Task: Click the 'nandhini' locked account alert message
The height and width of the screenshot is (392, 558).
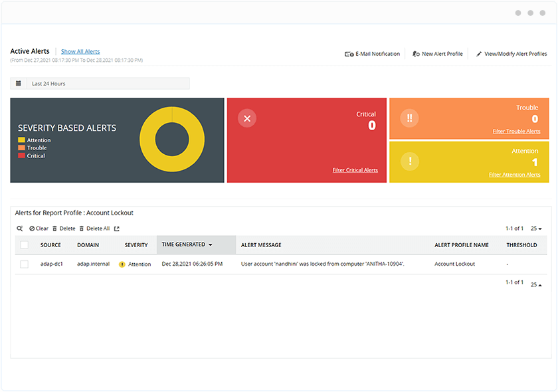Action: [323, 264]
